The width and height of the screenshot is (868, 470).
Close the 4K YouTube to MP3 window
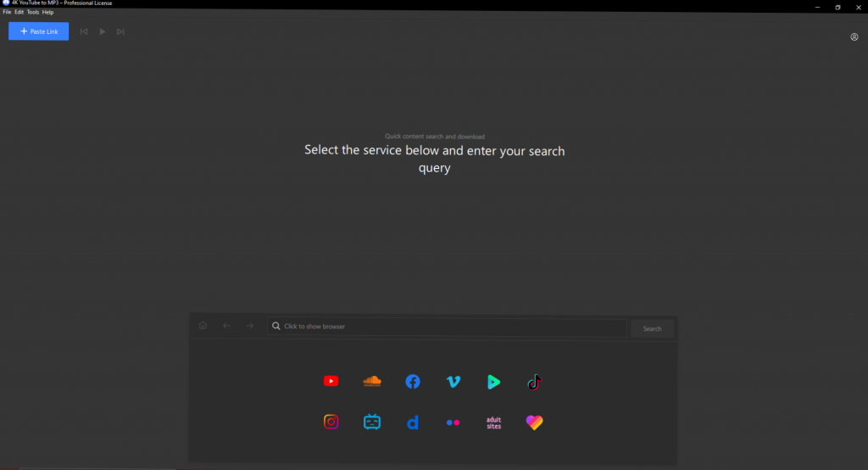[859, 7]
